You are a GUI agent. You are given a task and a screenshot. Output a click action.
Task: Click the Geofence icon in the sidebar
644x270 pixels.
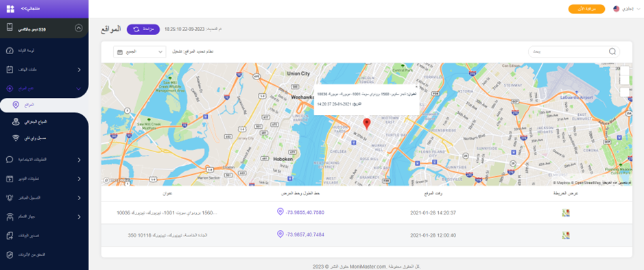coord(16,121)
